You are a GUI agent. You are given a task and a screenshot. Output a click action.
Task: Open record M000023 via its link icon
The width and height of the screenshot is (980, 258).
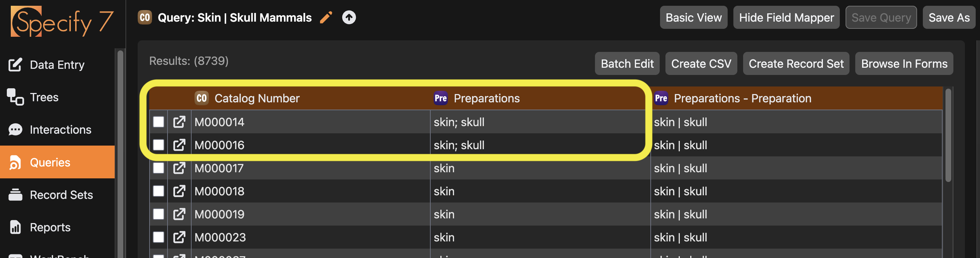point(179,237)
